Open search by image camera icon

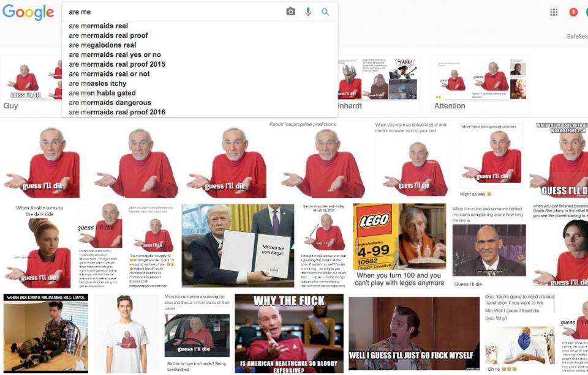[290, 12]
